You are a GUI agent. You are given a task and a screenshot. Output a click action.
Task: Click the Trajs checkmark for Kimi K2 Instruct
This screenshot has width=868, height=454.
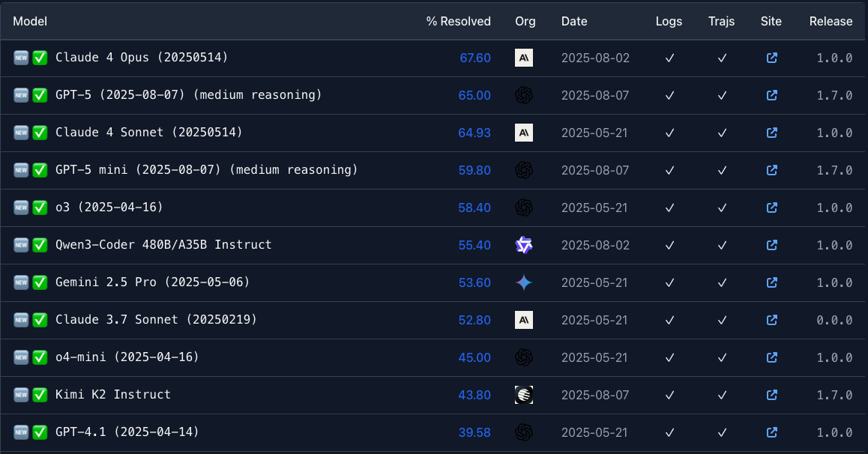pyautogui.click(x=722, y=395)
